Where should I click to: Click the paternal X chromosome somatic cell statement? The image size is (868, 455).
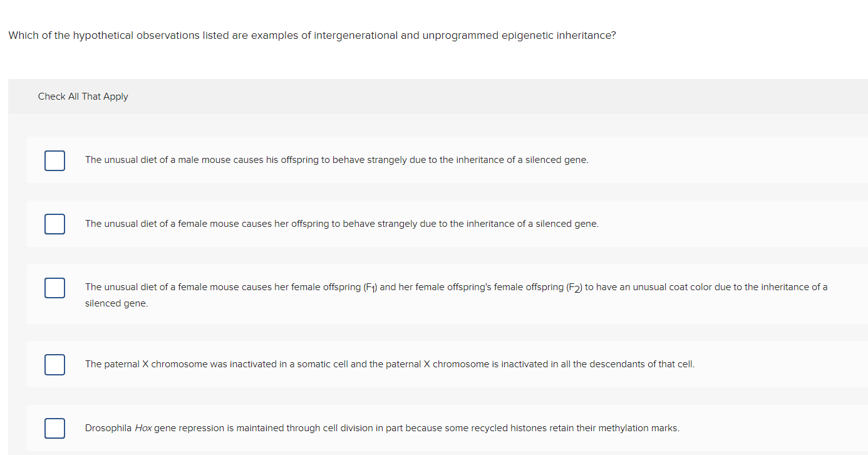click(x=390, y=364)
